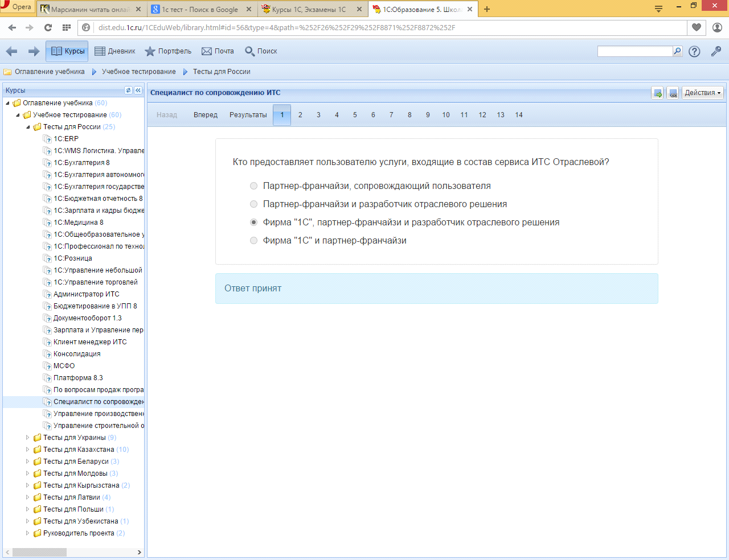Screen dimensions: 729x560
Task: Go back with the browser back arrow
Action: (x=12, y=27)
